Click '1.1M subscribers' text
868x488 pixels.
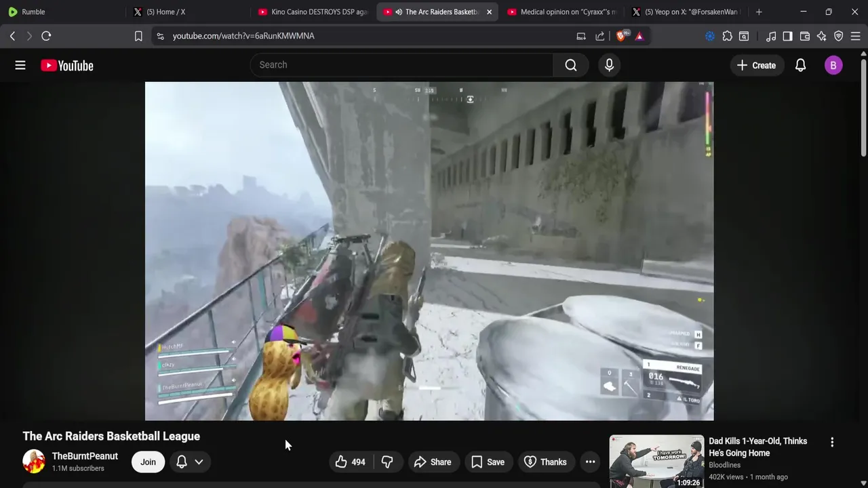pyautogui.click(x=78, y=468)
